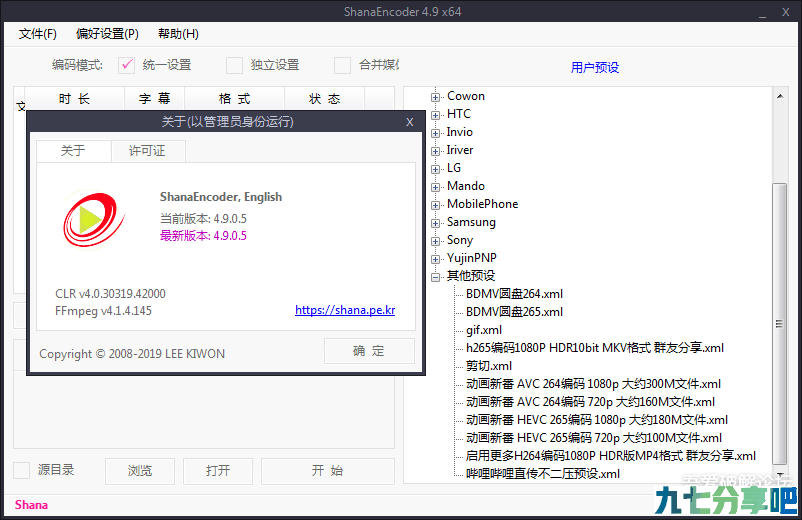Switch to the 许可证 tab
802x520 pixels.
coord(147,151)
